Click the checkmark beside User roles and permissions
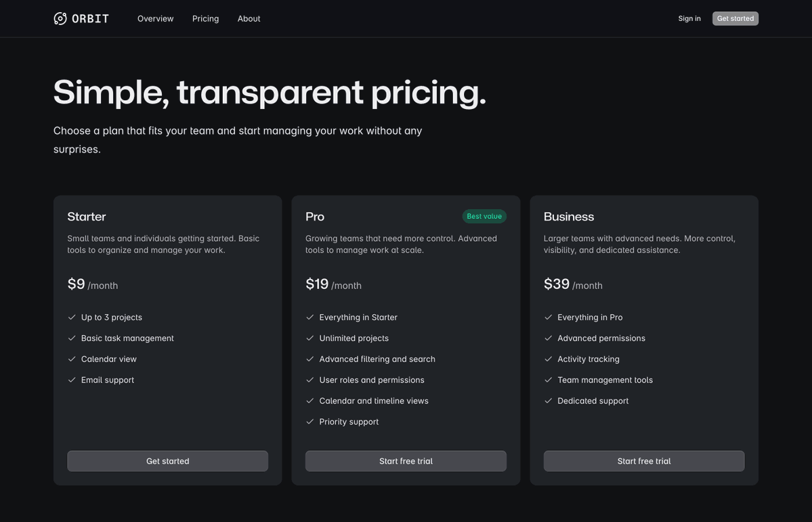The image size is (812, 522). click(310, 380)
